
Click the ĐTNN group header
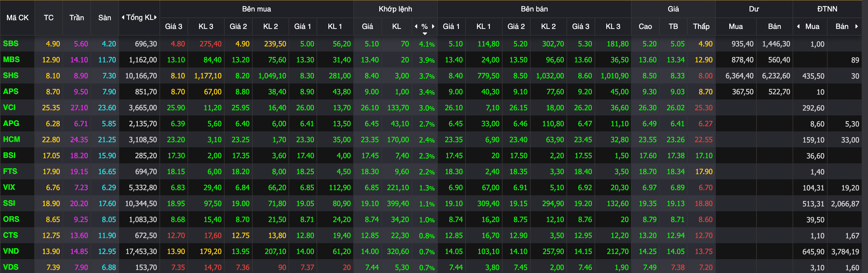click(827, 9)
